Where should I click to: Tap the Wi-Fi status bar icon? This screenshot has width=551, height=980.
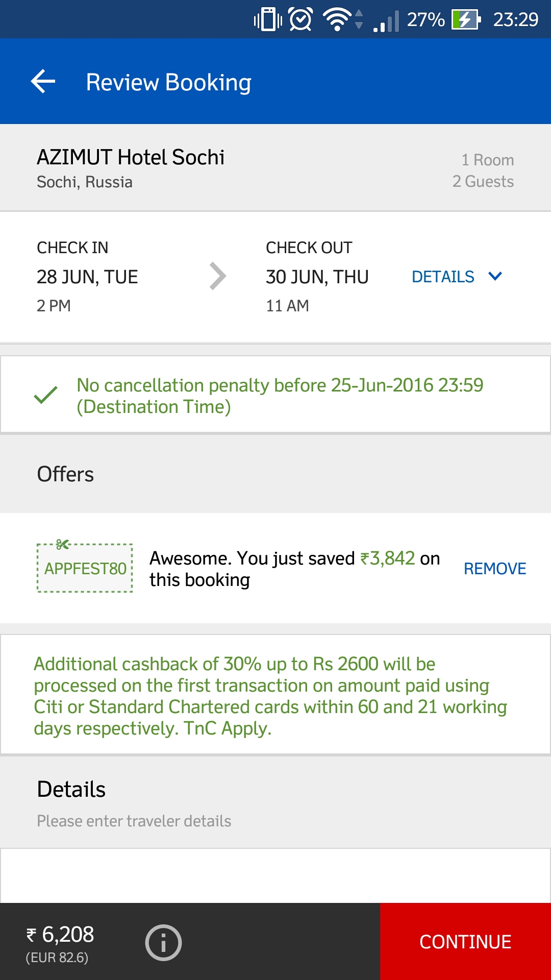point(337,19)
